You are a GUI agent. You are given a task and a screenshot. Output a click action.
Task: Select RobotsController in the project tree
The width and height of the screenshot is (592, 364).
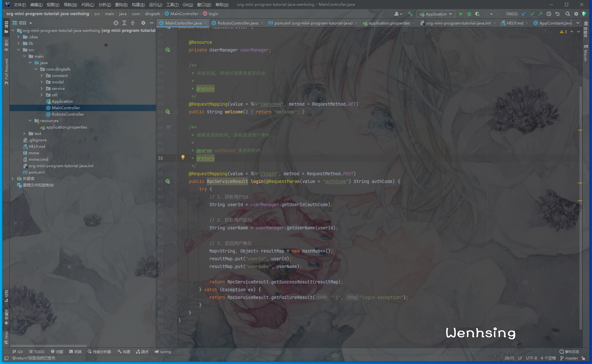[68, 114]
